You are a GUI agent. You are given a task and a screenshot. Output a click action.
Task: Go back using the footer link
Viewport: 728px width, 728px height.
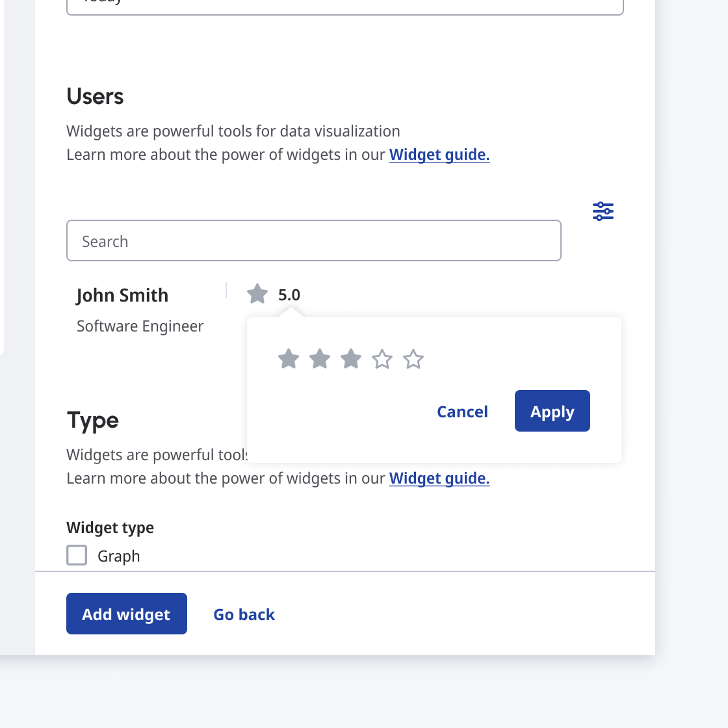point(244,614)
